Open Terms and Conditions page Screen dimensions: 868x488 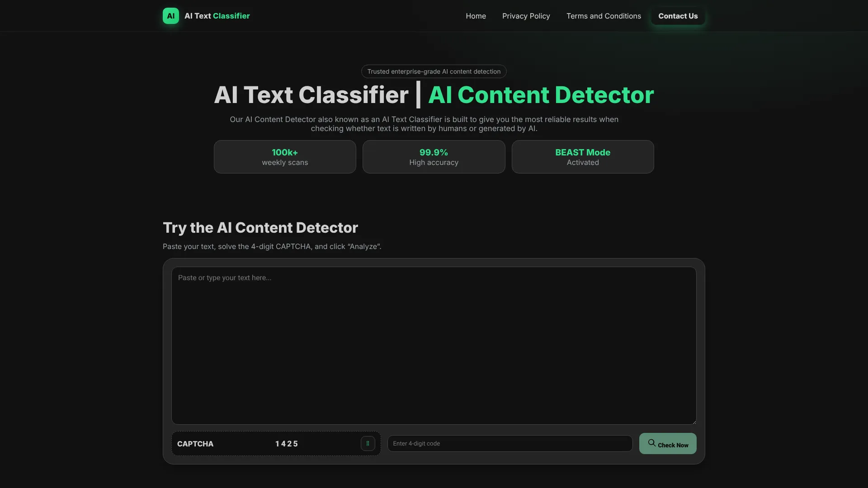(x=604, y=16)
